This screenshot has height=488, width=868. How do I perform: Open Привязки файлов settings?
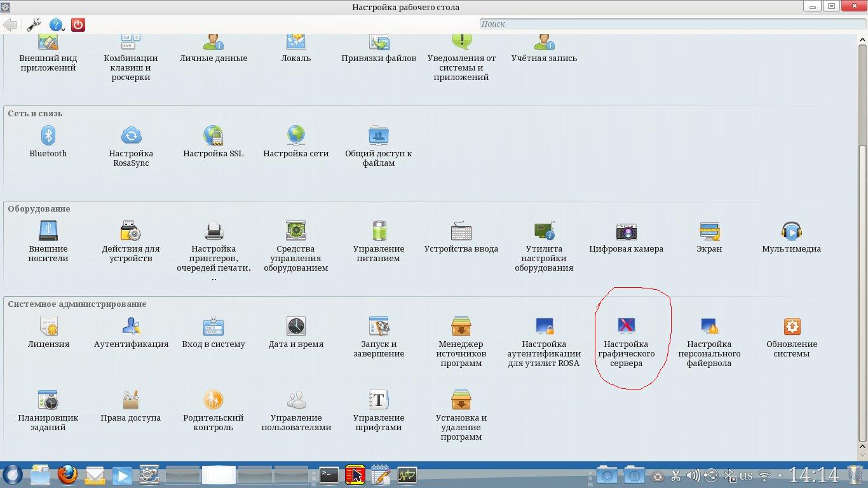pyautogui.click(x=379, y=50)
